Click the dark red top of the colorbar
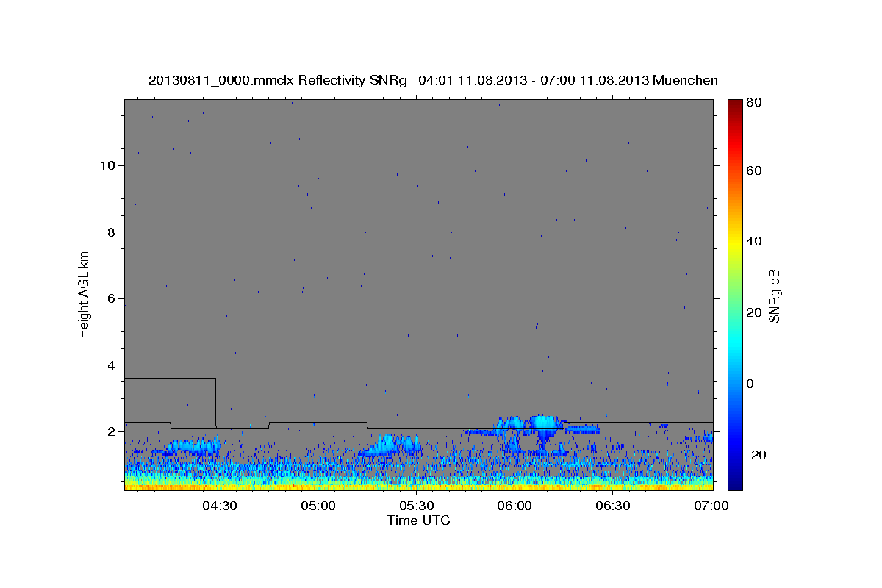The height and width of the screenshot is (588, 882). click(x=734, y=104)
